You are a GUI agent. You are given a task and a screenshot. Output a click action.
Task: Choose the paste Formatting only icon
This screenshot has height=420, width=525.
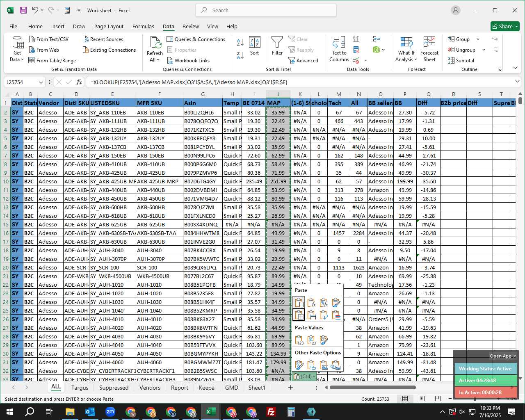(299, 365)
